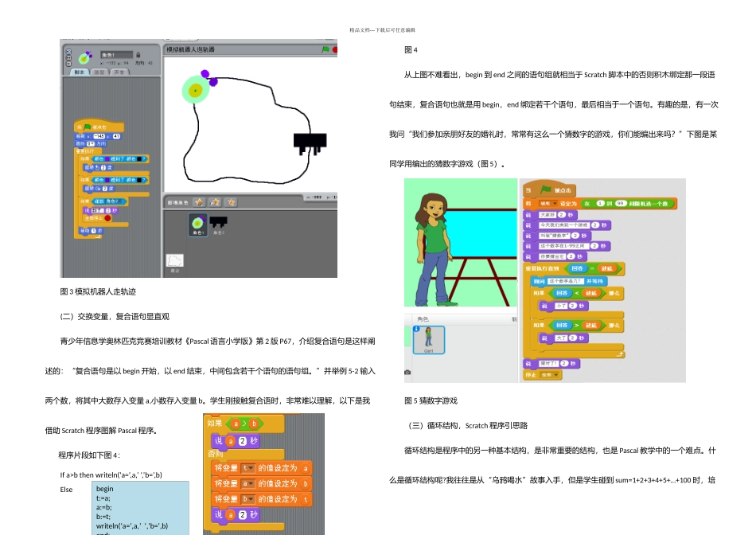Click '否则' label in if-else block
This screenshot has width=756, height=535.
[215, 454]
